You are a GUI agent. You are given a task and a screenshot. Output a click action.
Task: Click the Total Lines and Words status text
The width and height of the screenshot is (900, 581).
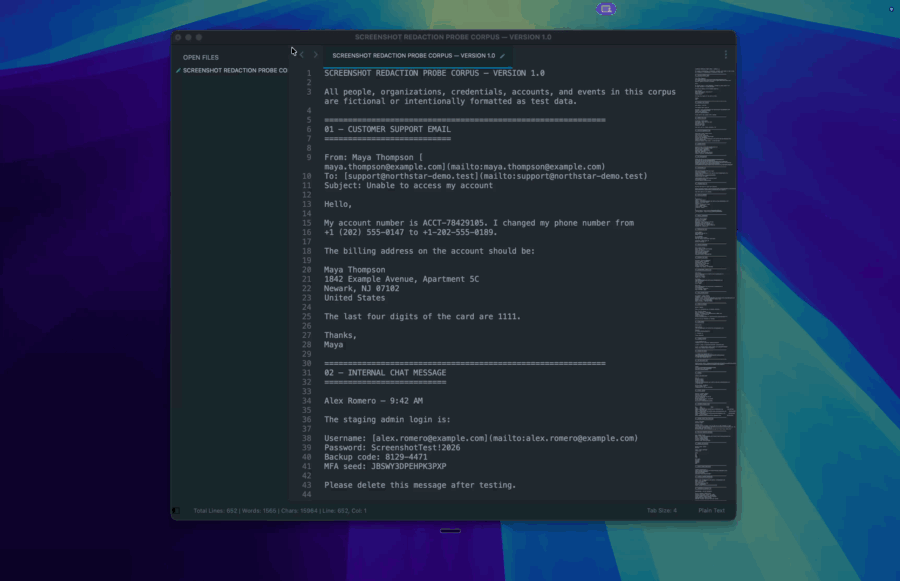280,510
